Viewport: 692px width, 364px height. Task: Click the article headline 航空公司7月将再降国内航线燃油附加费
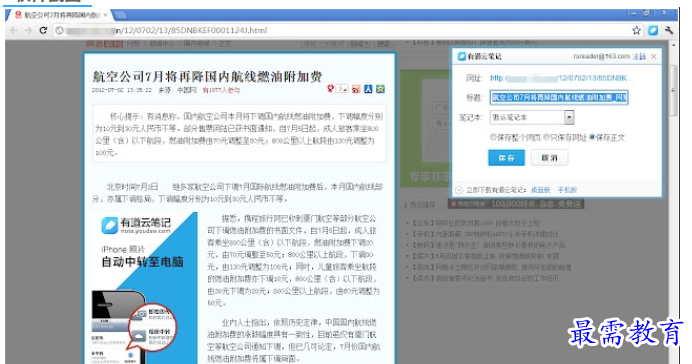(207, 76)
